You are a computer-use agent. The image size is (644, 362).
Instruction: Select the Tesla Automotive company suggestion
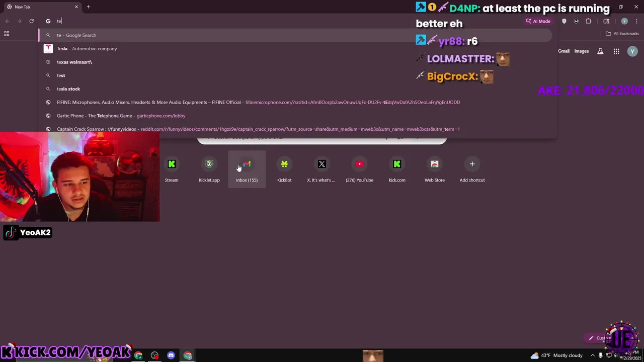[x=295, y=49]
